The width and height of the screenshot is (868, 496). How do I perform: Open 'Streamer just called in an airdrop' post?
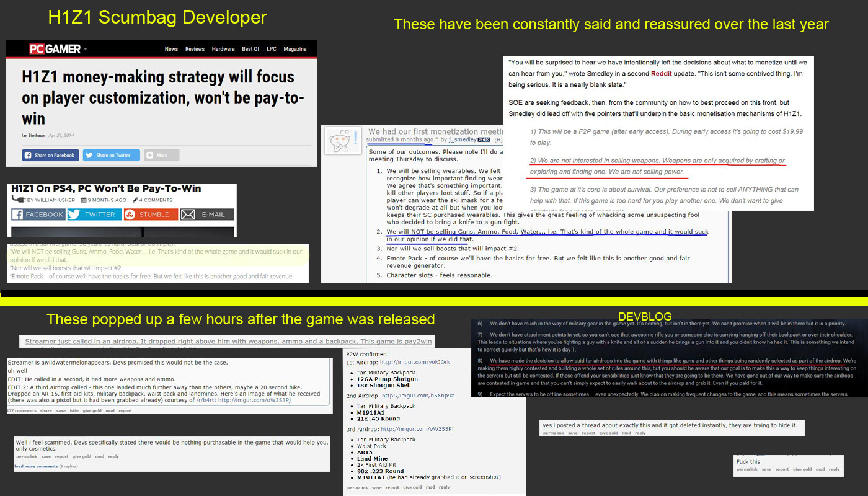click(228, 342)
